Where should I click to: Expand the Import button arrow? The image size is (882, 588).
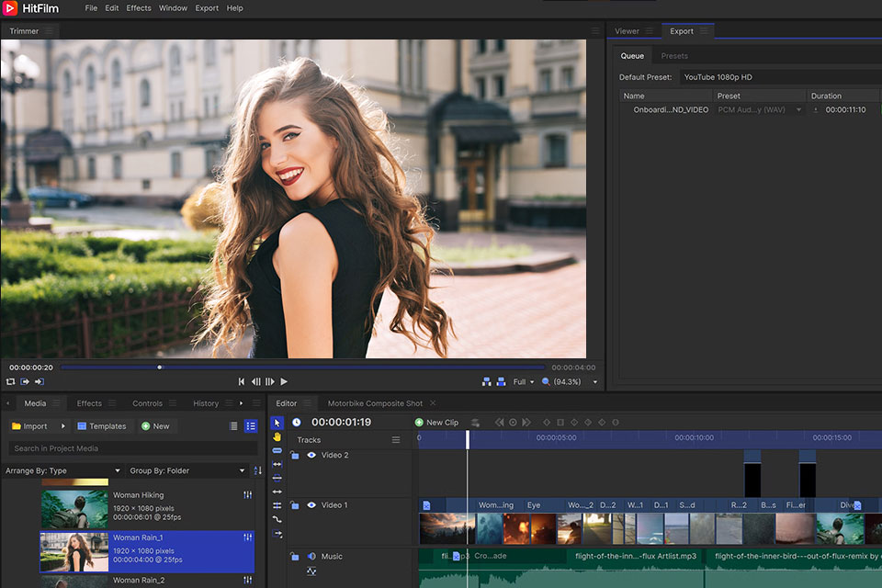(63, 426)
